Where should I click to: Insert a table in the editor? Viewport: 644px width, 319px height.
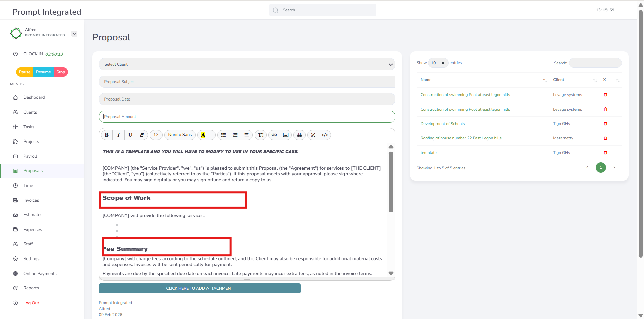[300, 135]
